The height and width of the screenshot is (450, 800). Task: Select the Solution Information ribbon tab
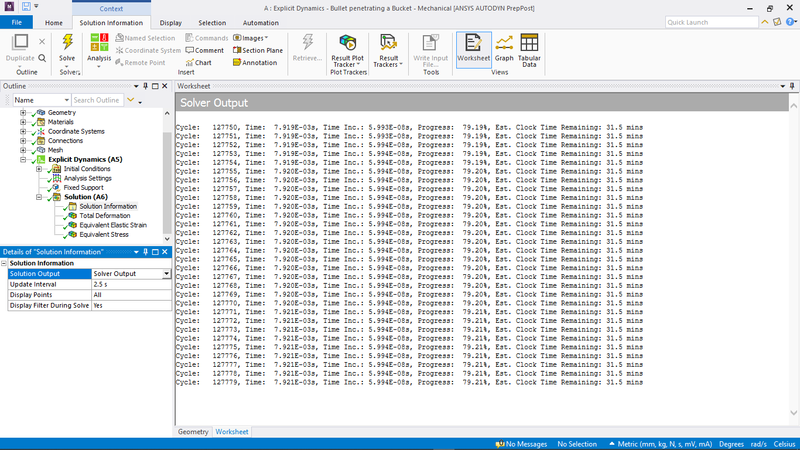click(111, 22)
